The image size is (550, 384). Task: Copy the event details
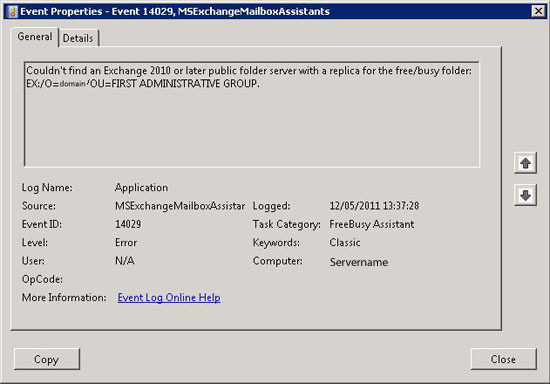point(47,359)
